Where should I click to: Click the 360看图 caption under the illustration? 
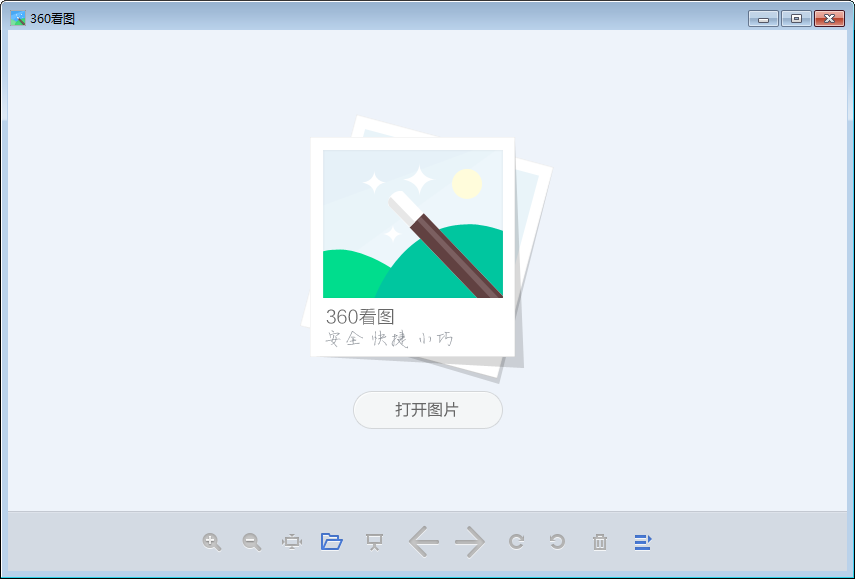[360, 316]
